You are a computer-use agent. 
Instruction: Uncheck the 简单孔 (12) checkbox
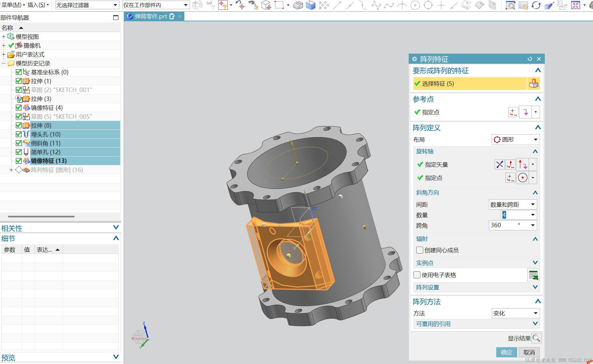[x=19, y=152]
